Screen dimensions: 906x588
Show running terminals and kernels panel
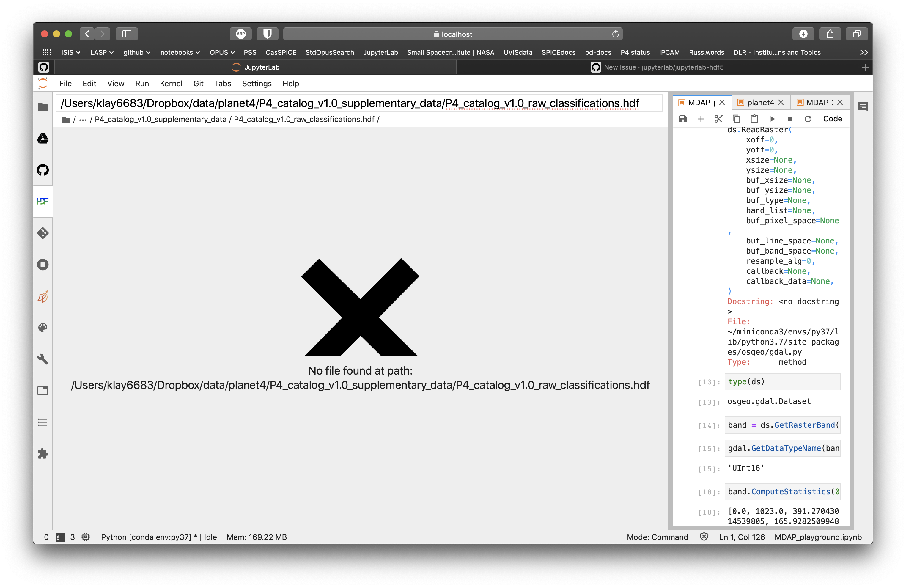pyautogui.click(x=43, y=265)
